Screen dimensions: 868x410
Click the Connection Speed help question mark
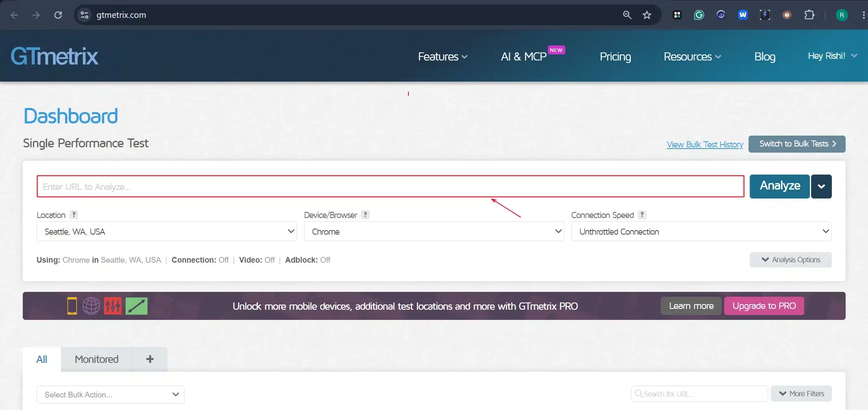642,215
